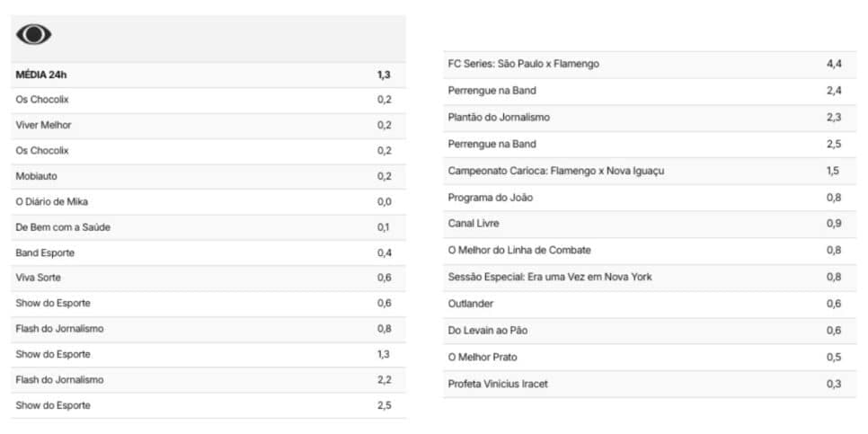The width and height of the screenshot is (868, 434).
Task: Select FC Series: São Paulo x Flamengo
Action: click(650, 64)
